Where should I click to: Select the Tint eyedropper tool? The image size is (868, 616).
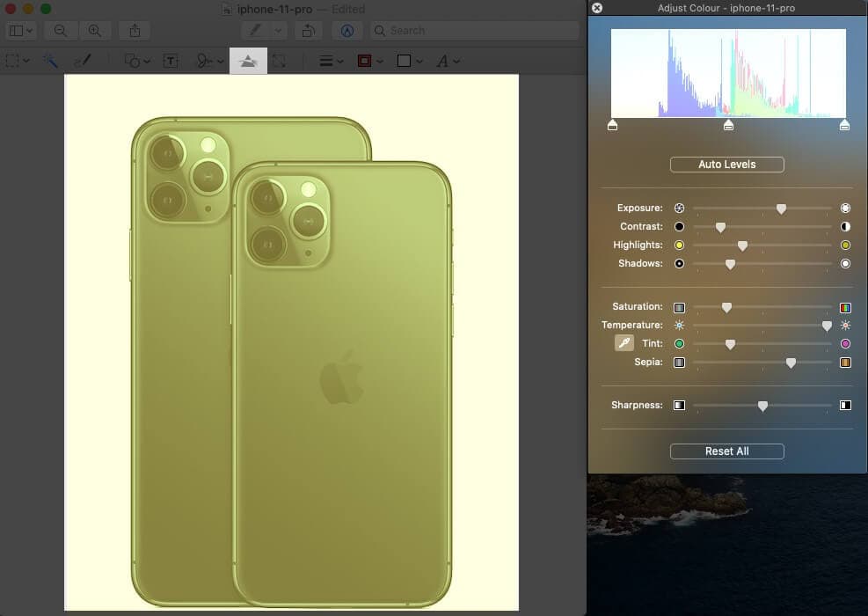[624, 343]
